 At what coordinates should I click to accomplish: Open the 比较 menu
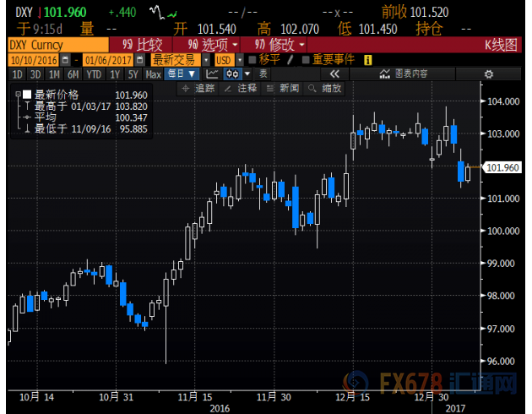(144, 44)
